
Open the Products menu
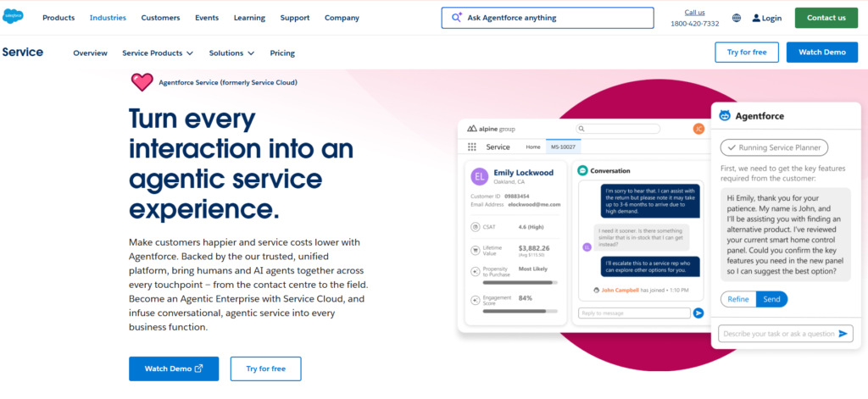coord(58,18)
